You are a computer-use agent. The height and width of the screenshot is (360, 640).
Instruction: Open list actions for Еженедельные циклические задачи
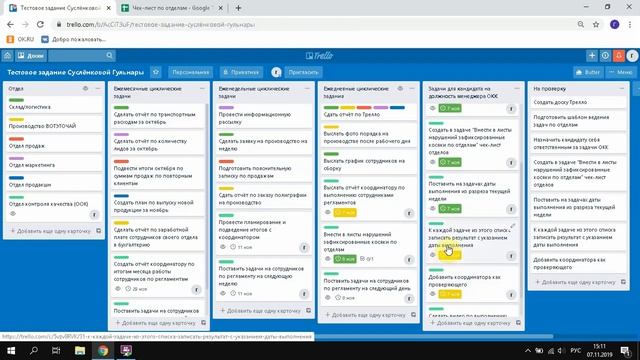[307, 89]
